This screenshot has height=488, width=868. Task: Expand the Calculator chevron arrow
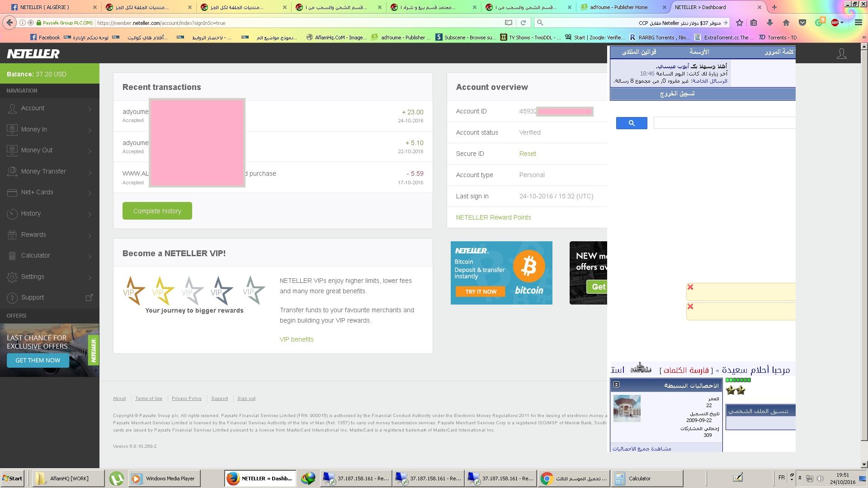[x=90, y=256]
